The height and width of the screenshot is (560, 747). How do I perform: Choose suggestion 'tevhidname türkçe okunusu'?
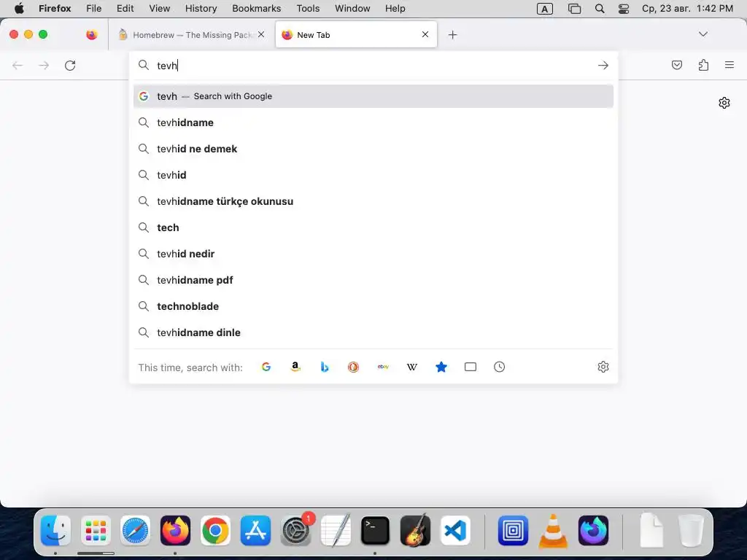[373, 201]
